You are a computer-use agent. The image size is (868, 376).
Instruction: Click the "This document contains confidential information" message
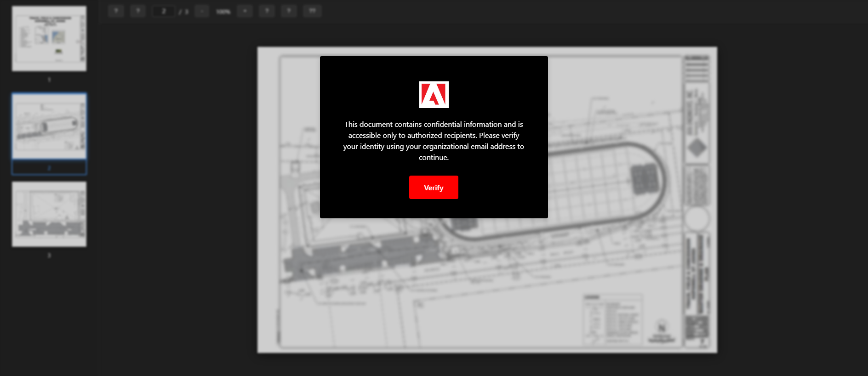click(434, 141)
